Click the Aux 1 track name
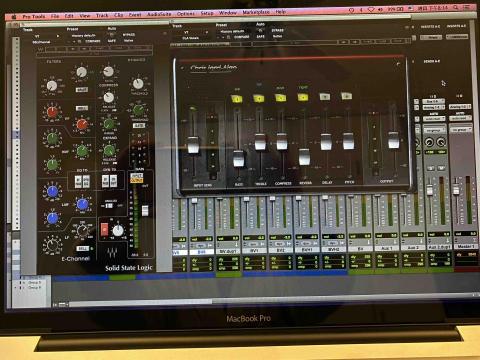The width and height of the screenshot is (480, 360). click(386, 248)
